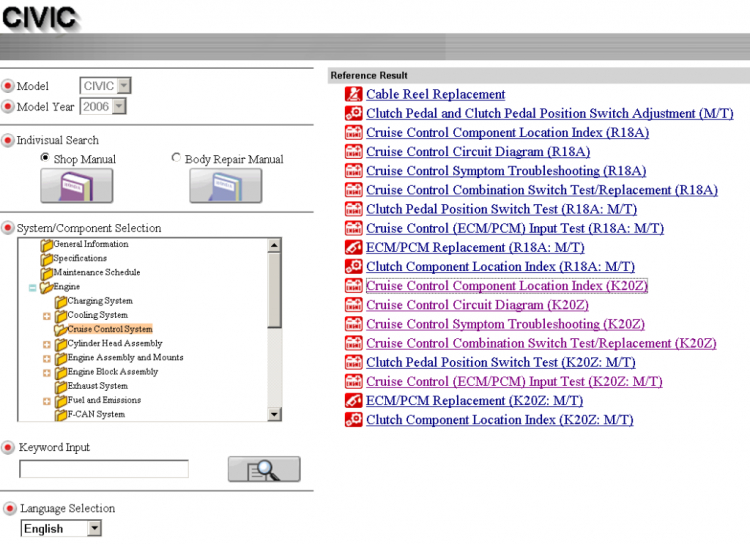
Task: Select Cruise Control System in the tree
Action: 110,329
